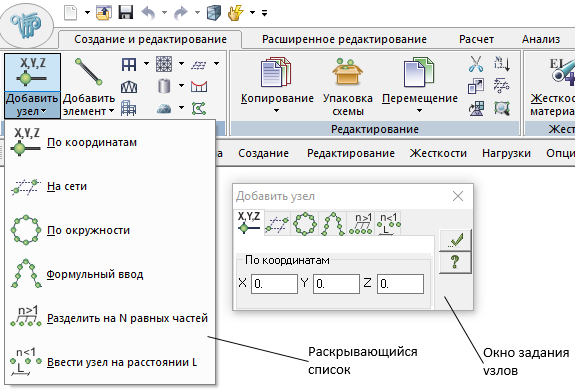Click the red chain line icon
The image size is (581, 391).
coord(199,87)
